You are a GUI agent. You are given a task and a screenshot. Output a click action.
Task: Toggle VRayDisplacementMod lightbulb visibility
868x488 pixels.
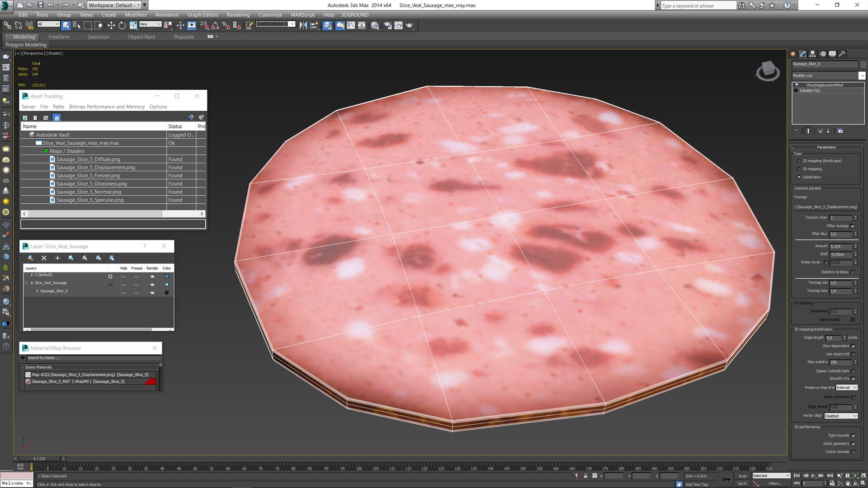(797, 85)
